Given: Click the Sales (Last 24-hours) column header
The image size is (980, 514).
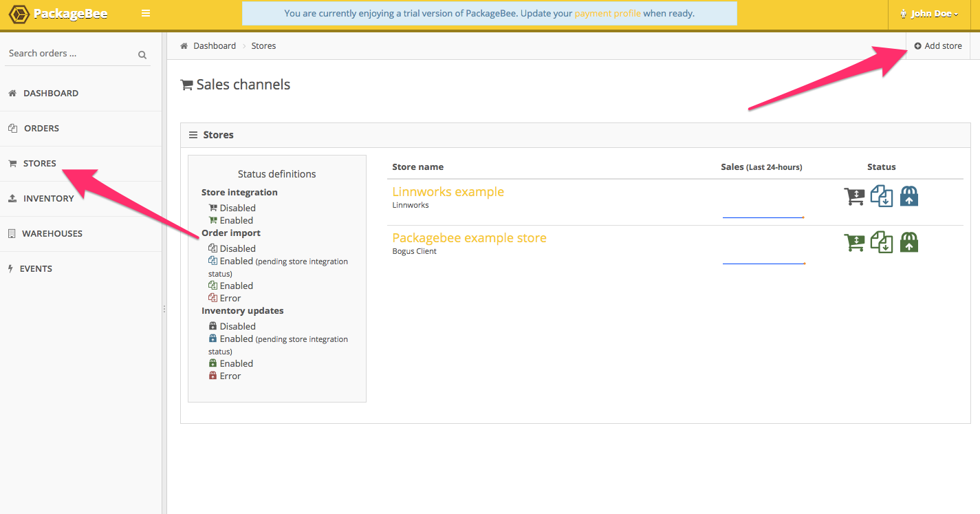Looking at the screenshot, I should point(761,167).
